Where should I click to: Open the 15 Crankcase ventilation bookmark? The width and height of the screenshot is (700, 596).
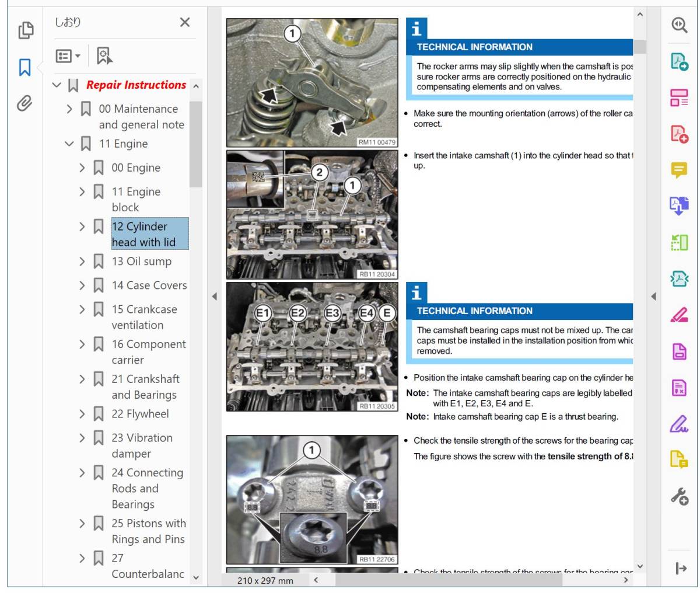click(144, 317)
